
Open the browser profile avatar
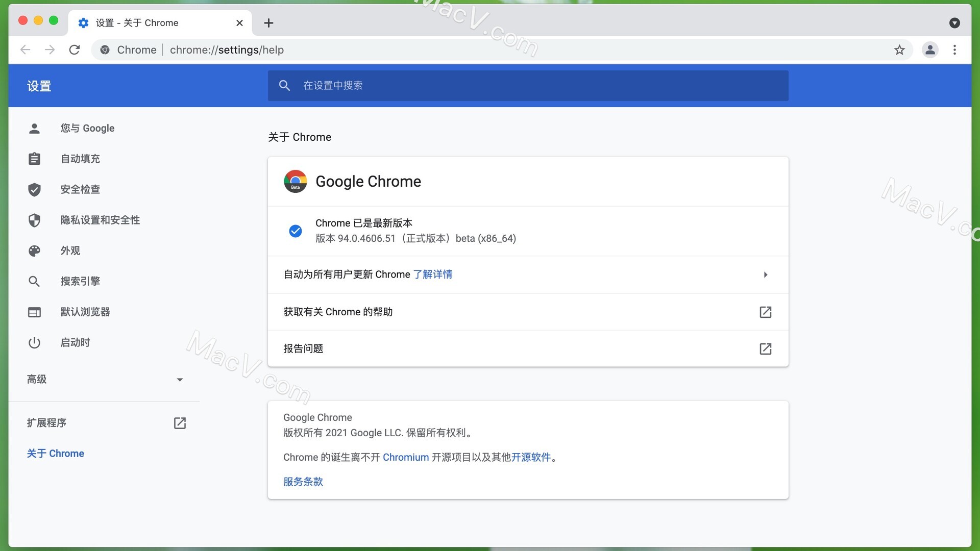[x=930, y=49]
